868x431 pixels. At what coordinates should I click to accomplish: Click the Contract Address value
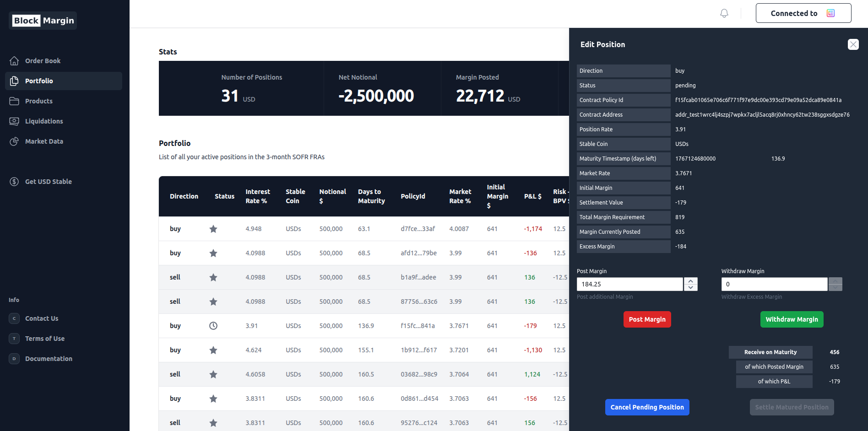[x=762, y=115]
